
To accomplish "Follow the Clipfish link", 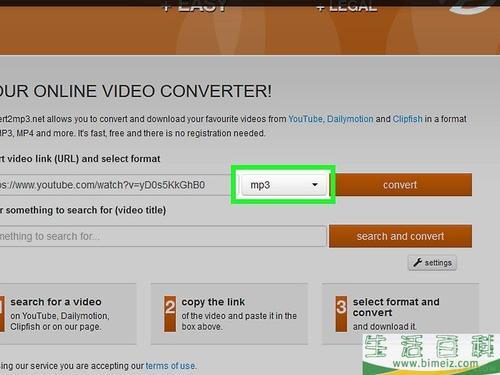I will [407, 119].
